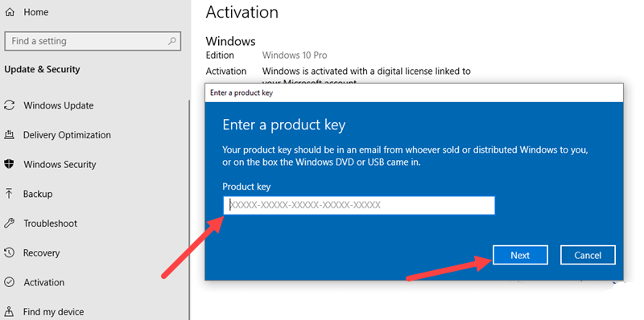Click the Next button in dialog
This screenshot has width=644, height=320.
point(520,255)
